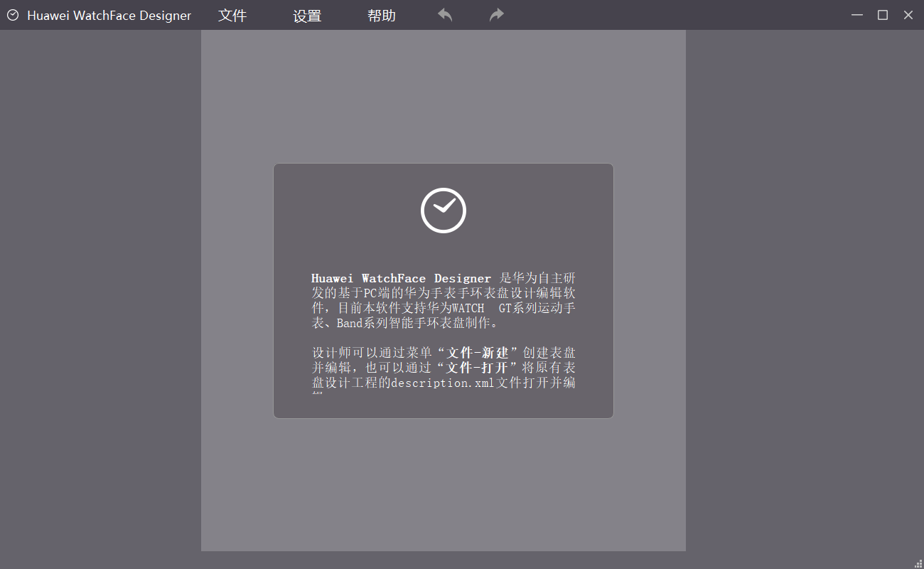Minimize the application window
Image resolution: width=924 pixels, height=569 pixels.
click(857, 15)
